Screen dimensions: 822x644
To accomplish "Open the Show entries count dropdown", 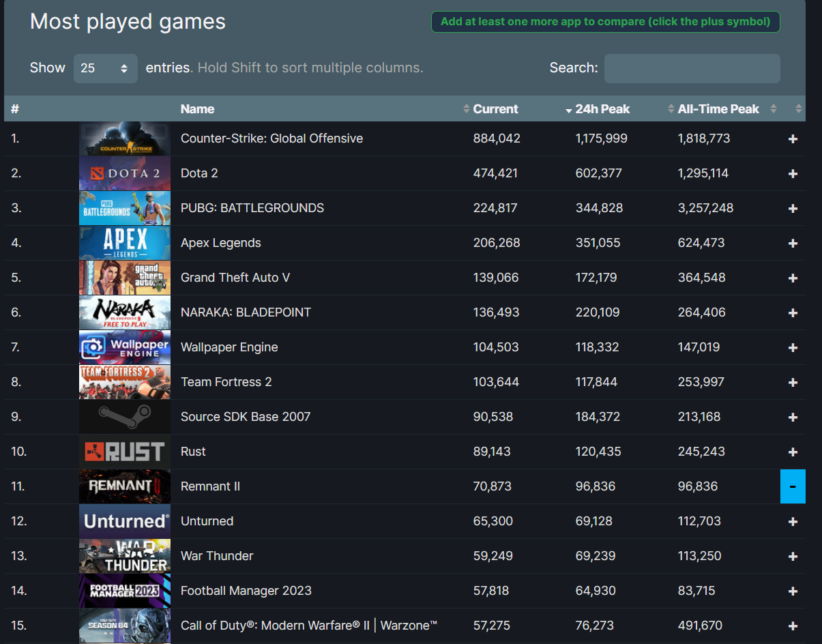I will [x=105, y=68].
